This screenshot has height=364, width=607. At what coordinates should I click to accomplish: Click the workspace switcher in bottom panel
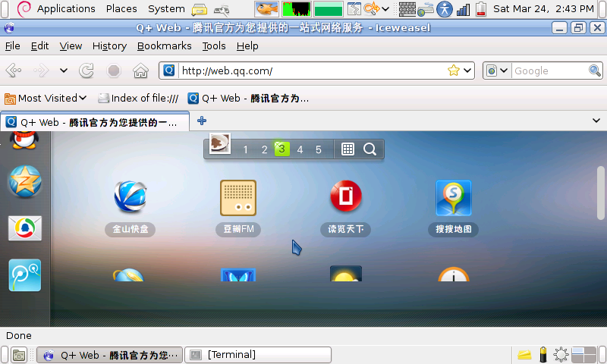click(x=583, y=354)
